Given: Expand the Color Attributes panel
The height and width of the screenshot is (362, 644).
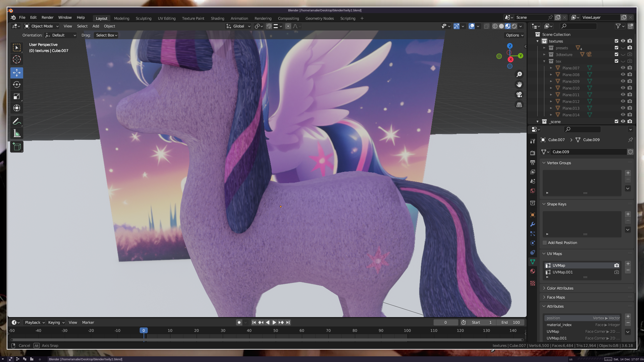Looking at the screenshot, I should tap(560, 288).
